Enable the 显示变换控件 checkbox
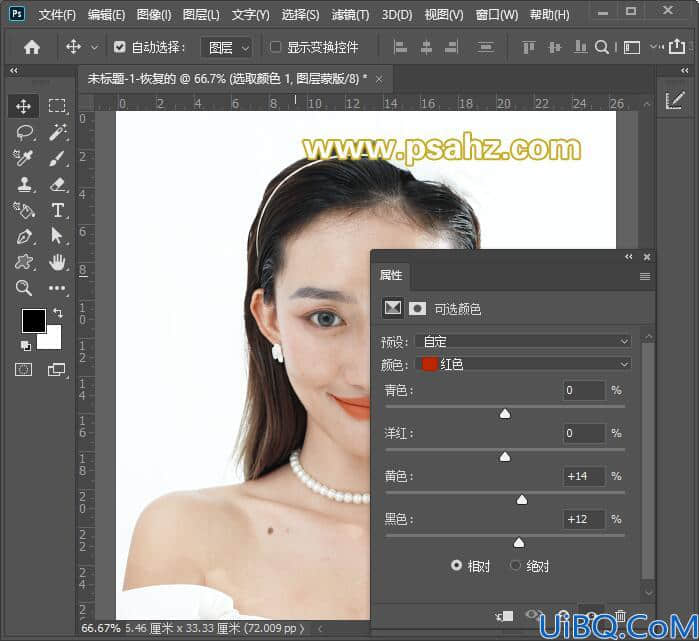This screenshot has height=641, width=699. click(x=275, y=46)
